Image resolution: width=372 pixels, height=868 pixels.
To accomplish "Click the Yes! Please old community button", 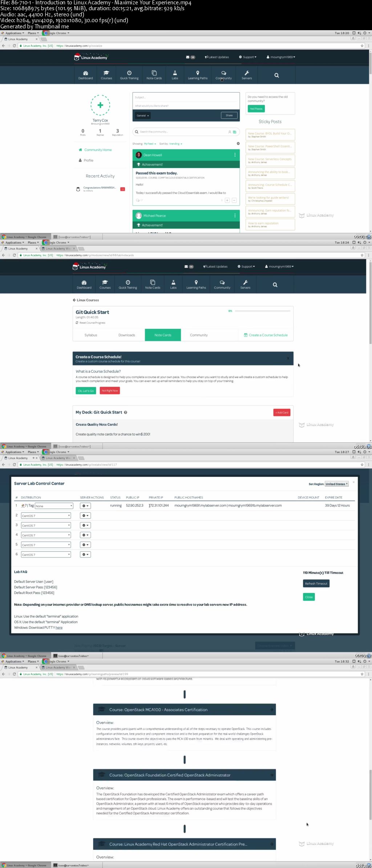I will [x=256, y=109].
